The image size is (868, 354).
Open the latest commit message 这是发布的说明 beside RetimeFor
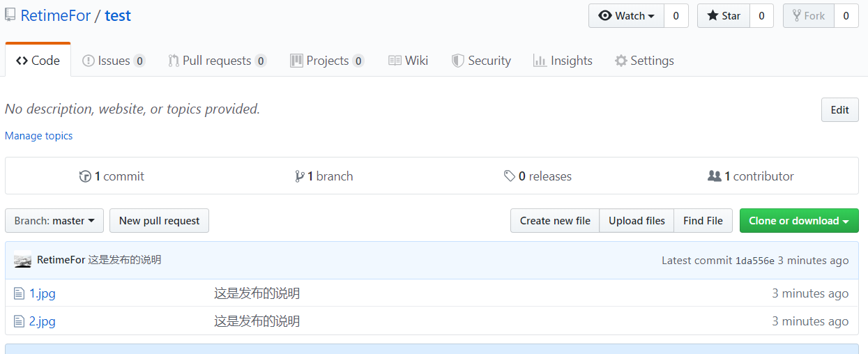(x=125, y=260)
